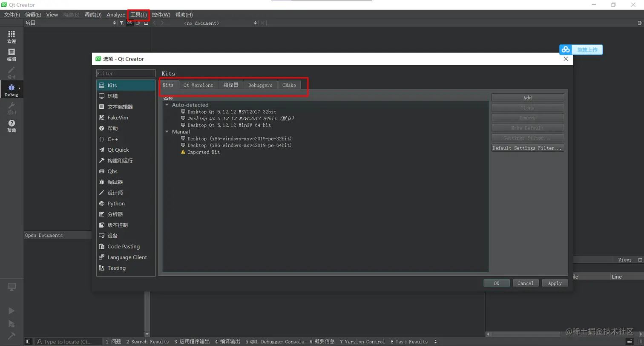The image size is (644, 346).
Task: Split the editor view at top right
Action: [x=640, y=23]
